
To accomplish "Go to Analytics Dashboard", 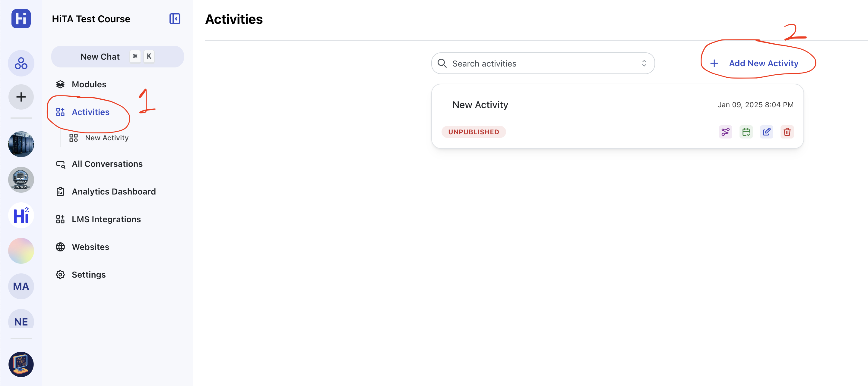I will coord(114,191).
